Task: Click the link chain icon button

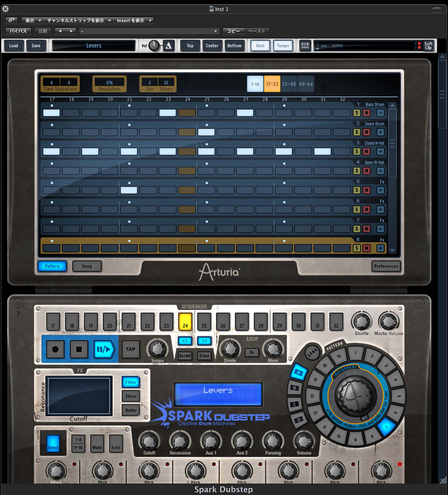Action: [x=11, y=20]
